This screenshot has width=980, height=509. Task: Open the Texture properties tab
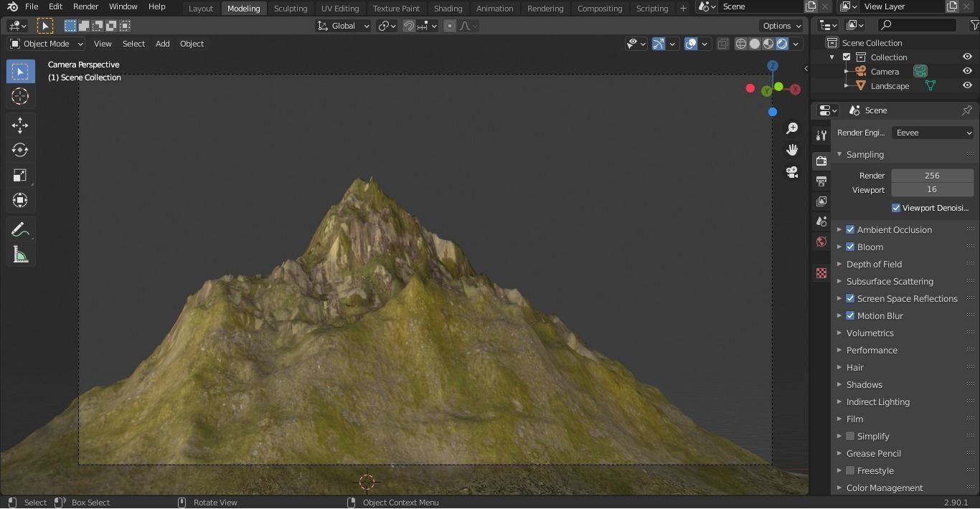(x=821, y=273)
